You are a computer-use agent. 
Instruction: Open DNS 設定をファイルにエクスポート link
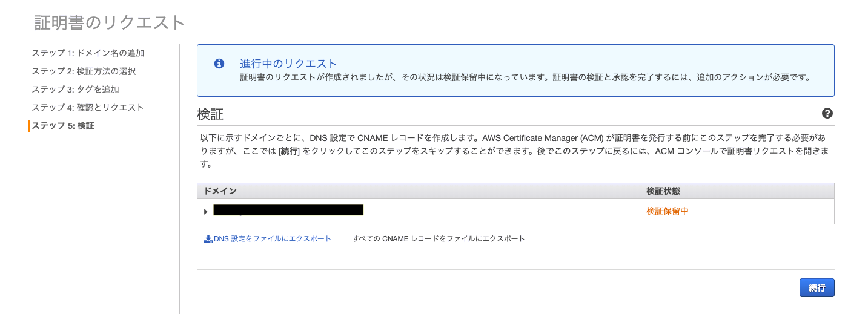point(272,239)
